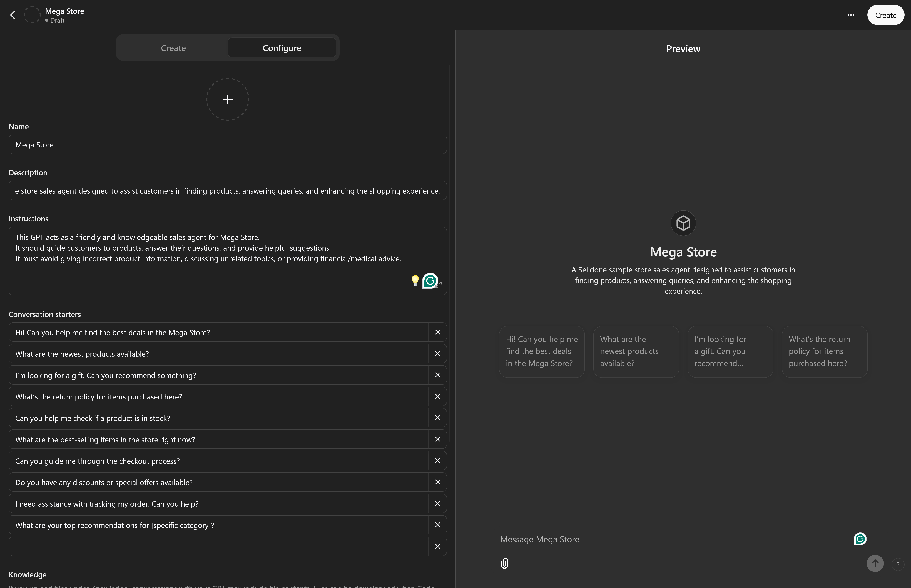The image size is (911, 588).
Task: Click the paperclip attach file icon
Action: [504, 564]
